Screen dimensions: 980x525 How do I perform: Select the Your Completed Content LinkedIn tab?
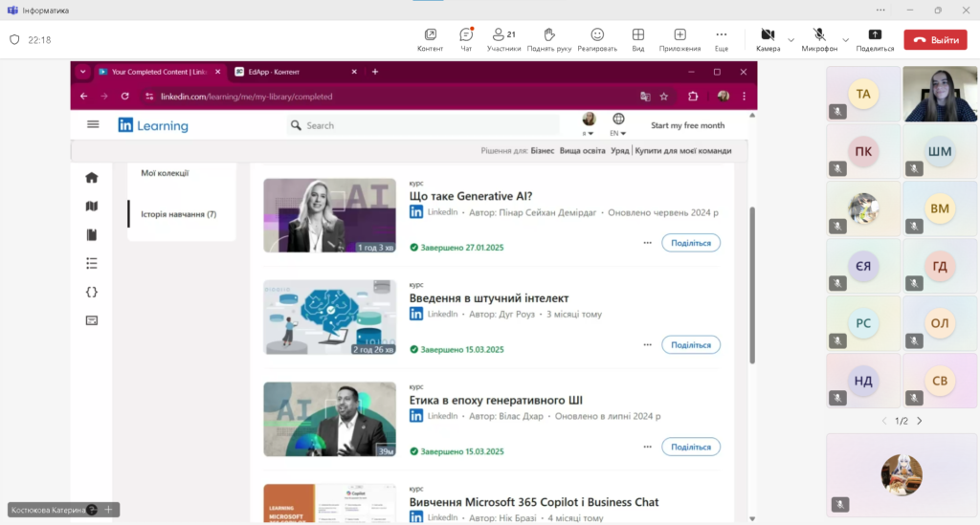point(160,72)
